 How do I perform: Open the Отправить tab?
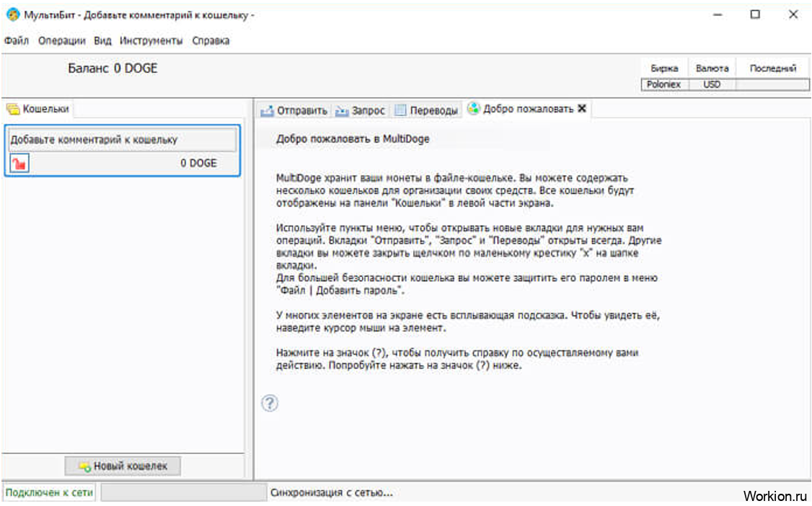coord(294,110)
